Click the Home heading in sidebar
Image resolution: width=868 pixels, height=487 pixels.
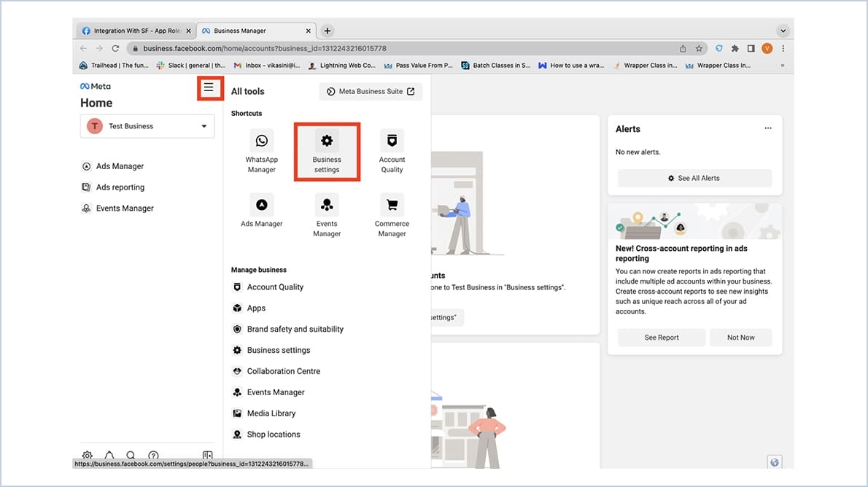[96, 103]
